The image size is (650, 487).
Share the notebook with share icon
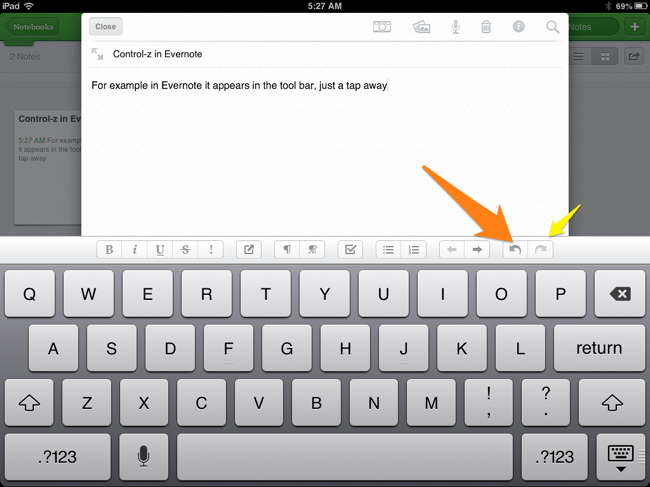633,56
